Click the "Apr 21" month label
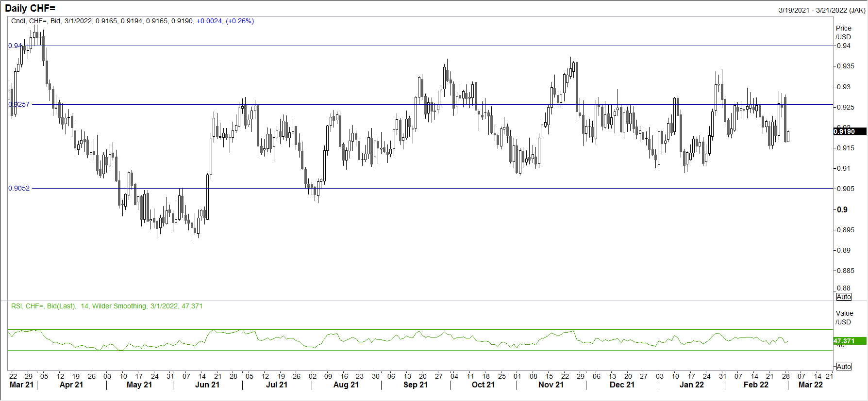Screen dimensions: 868x401 coord(71,385)
